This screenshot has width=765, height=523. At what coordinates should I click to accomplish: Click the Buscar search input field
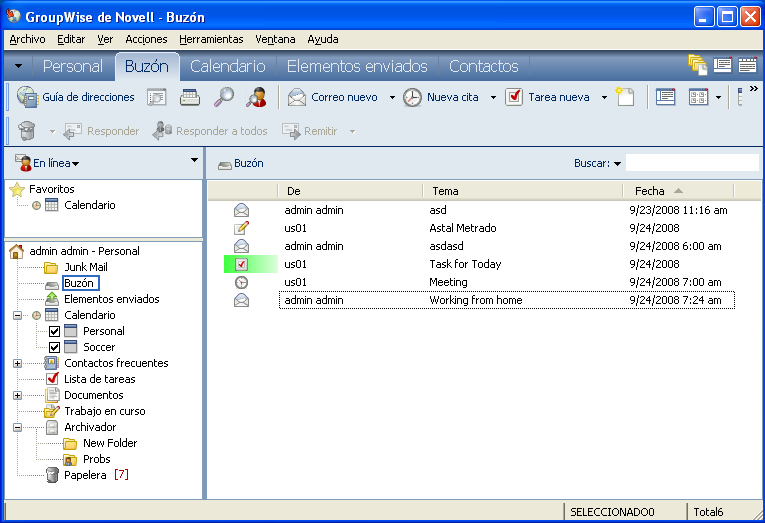pyautogui.click(x=691, y=162)
